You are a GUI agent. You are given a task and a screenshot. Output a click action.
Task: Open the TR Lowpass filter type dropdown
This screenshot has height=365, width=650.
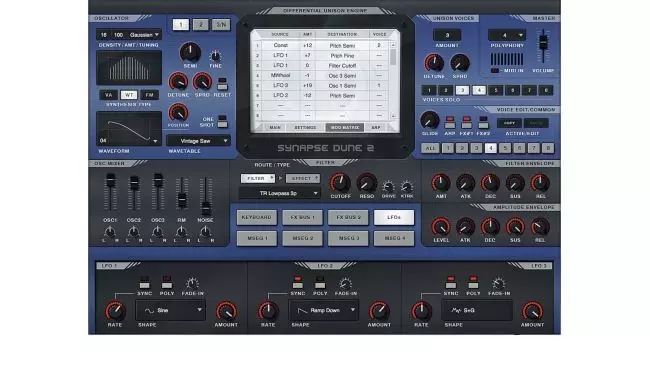pos(280,193)
